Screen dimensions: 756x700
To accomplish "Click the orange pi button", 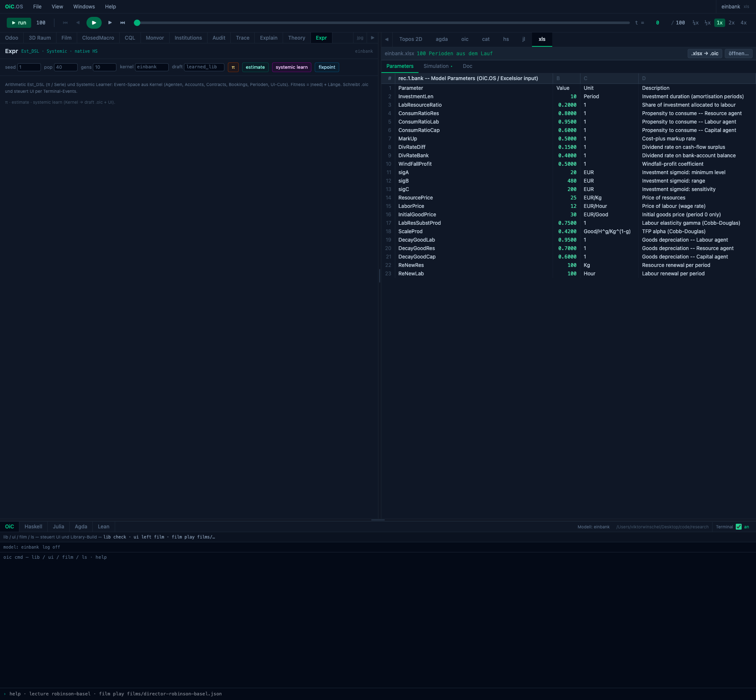I will [233, 67].
